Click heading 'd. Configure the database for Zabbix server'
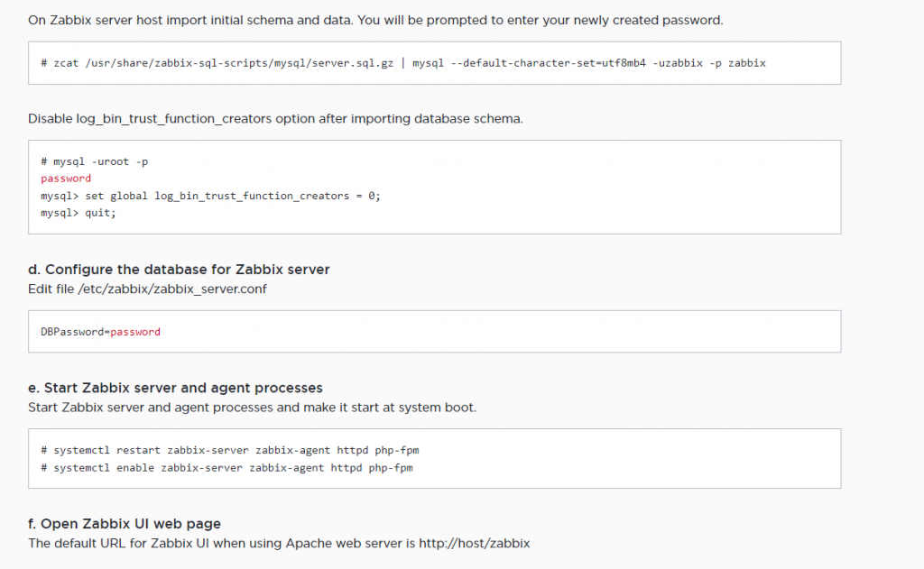 pyautogui.click(x=179, y=270)
